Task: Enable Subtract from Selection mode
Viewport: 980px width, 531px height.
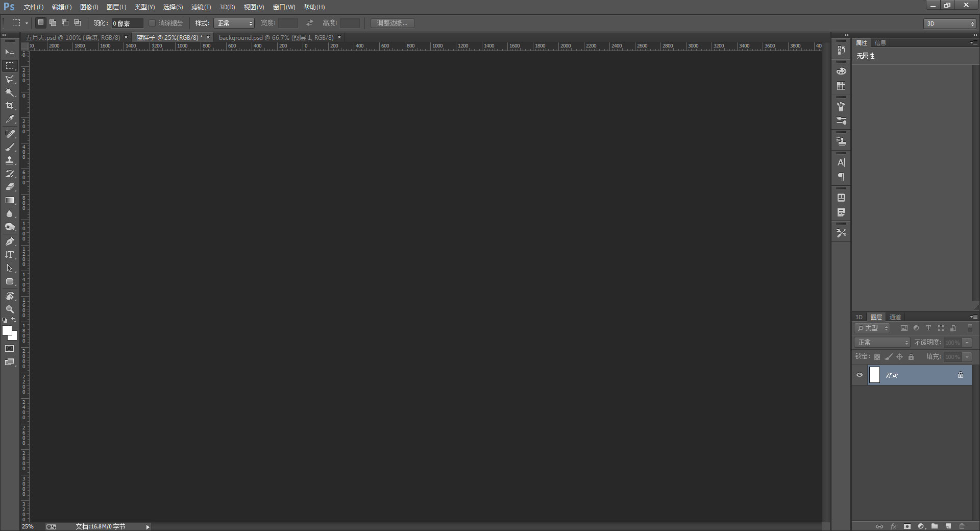Action: (x=65, y=23)
